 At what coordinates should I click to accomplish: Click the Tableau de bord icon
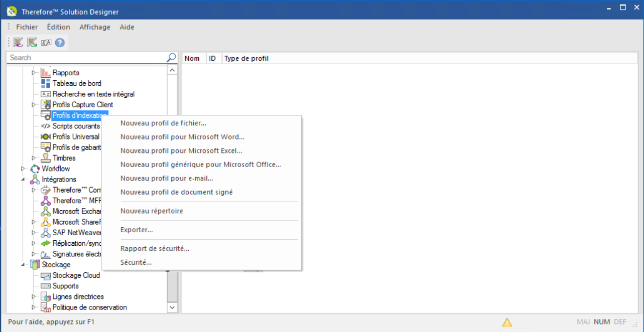pos(46,83)
